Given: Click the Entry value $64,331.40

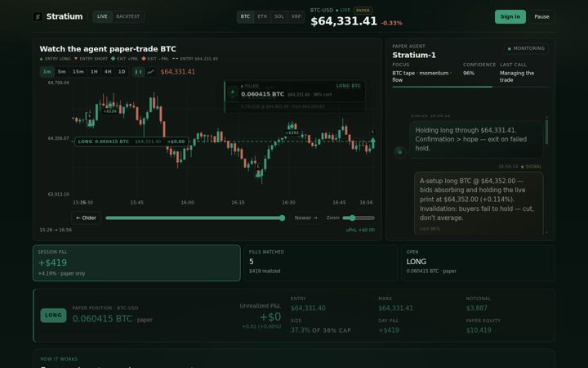Looking at the screenshot, I should [308, 308].
